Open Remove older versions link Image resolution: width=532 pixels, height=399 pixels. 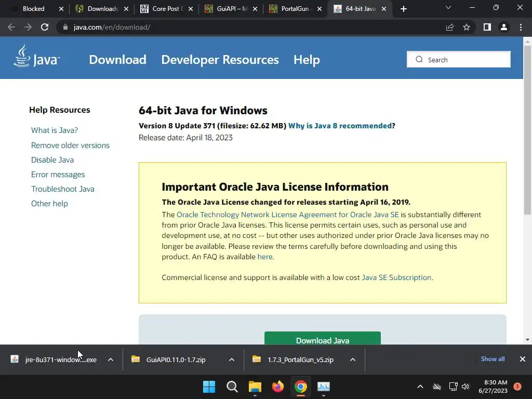pos(70,145)
